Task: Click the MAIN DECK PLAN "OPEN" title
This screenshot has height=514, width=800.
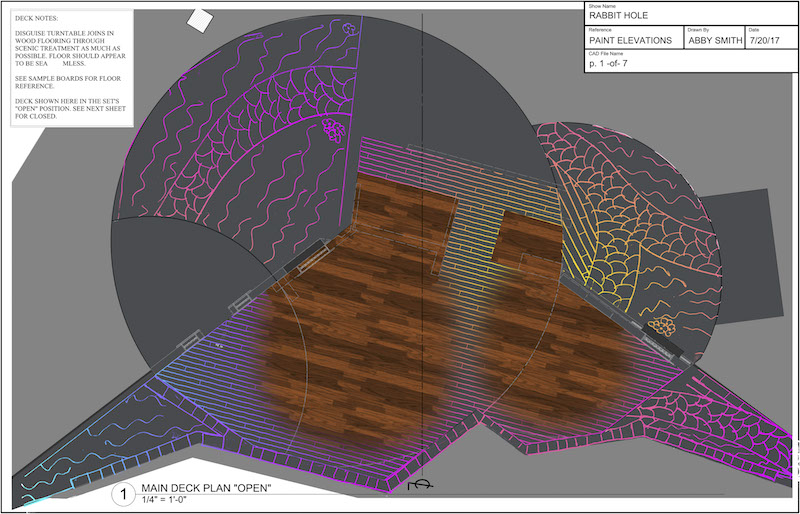Action: [206, 488]
